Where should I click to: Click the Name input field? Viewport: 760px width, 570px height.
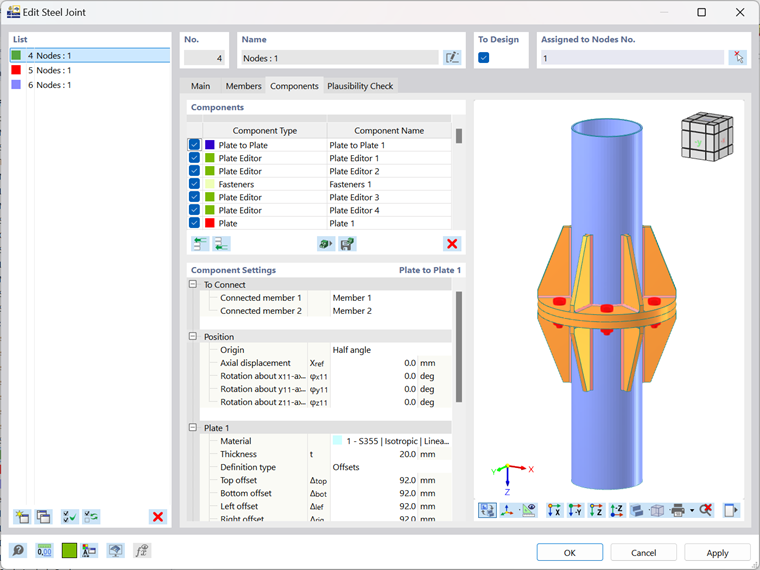pyautogui.click(x=340, y=58)
